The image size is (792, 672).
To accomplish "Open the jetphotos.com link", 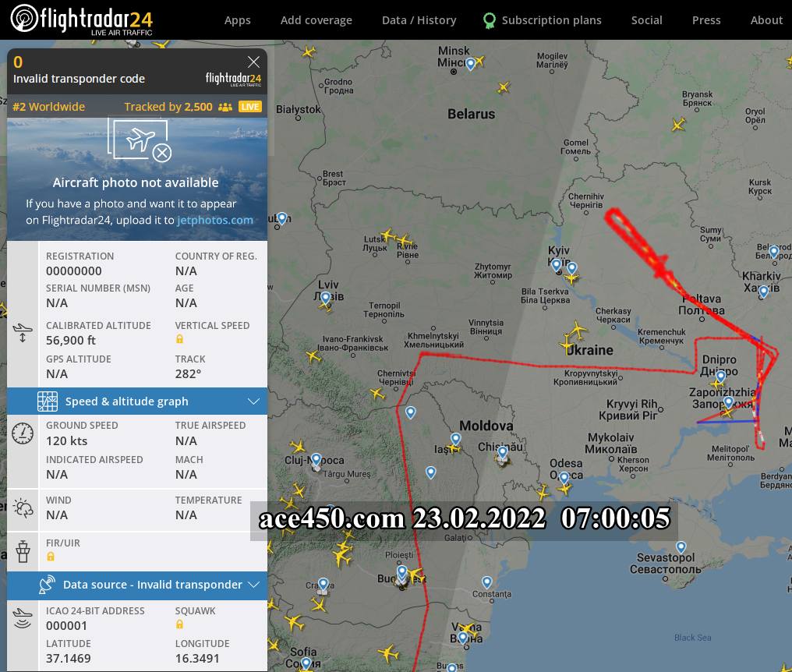I will (x=214, y=221).
